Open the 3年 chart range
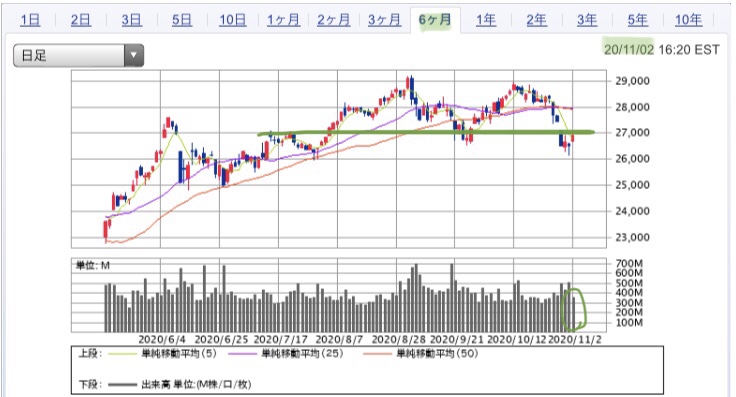This screenshot has width=736, height=397. tap(587, 20)
